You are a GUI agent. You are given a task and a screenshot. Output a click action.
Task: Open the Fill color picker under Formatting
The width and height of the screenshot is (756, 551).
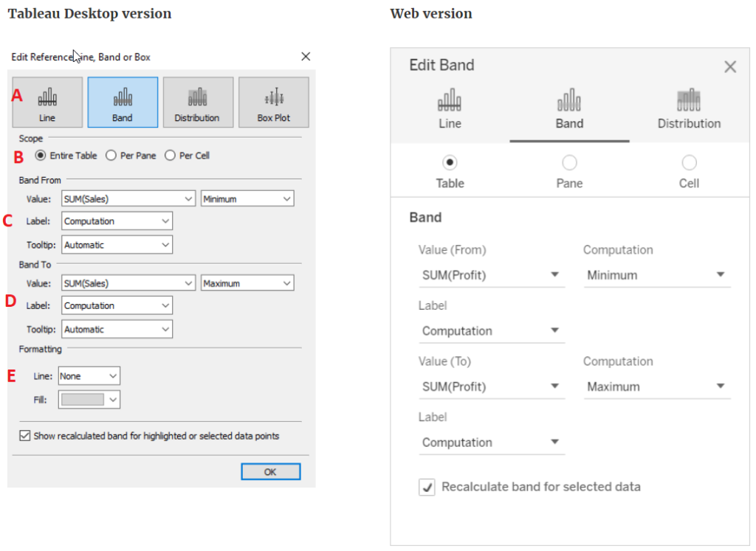click(x=89, y=398)
